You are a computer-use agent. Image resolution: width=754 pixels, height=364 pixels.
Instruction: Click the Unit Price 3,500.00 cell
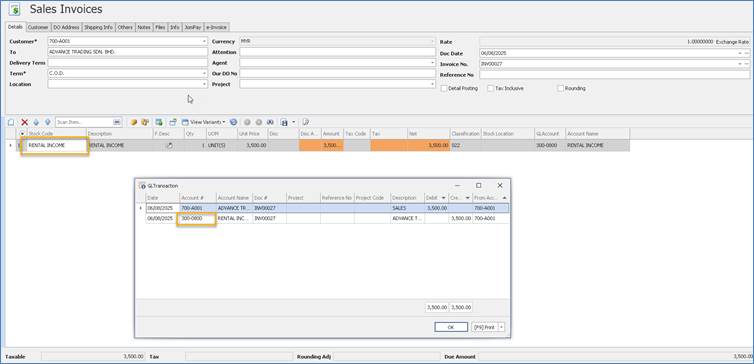point(252,145)
